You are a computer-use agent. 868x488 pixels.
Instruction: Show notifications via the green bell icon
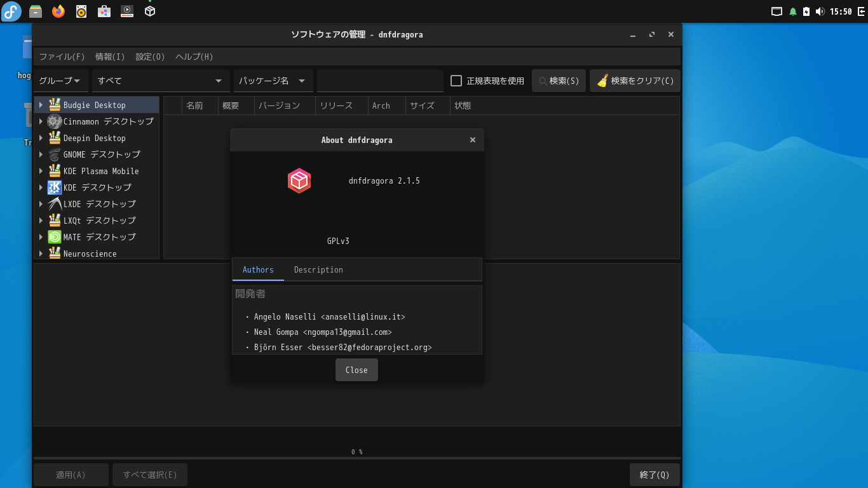coord(792,11)
